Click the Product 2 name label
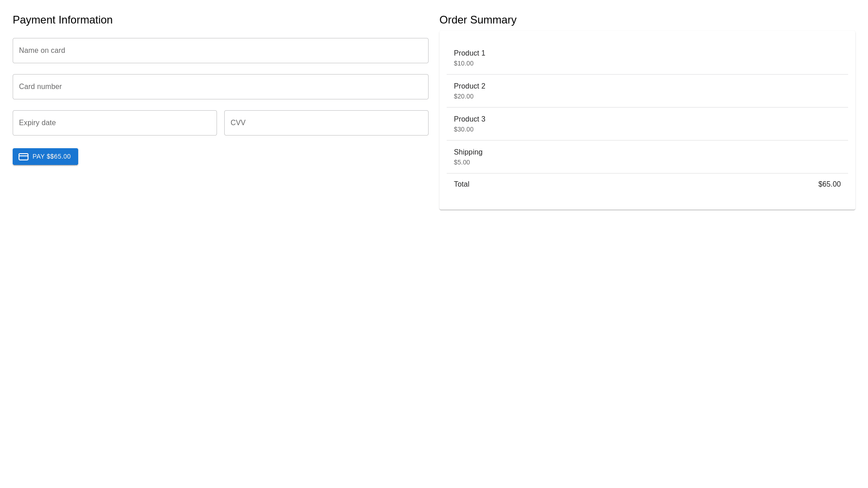Screen dimensions: 868x488 click(469, 86)
